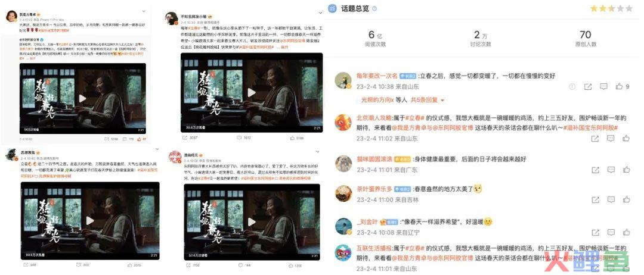Like the comment by 每年要改一次名

[x=619, y=86]
